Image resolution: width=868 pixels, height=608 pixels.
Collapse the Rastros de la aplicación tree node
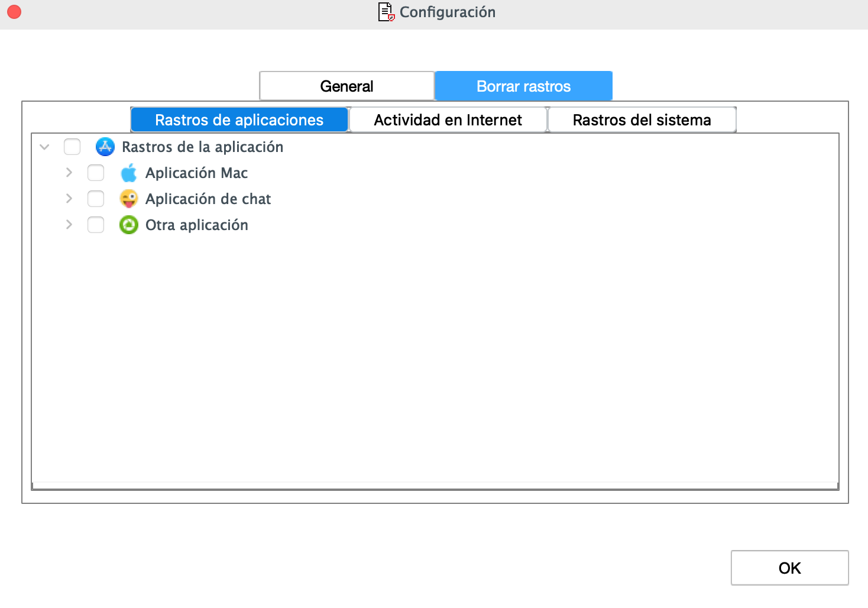click(x=44, y=147)
